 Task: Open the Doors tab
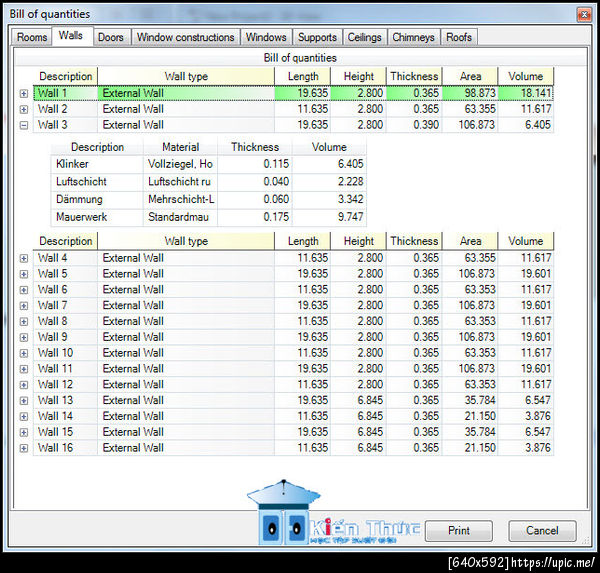(111, 37)
